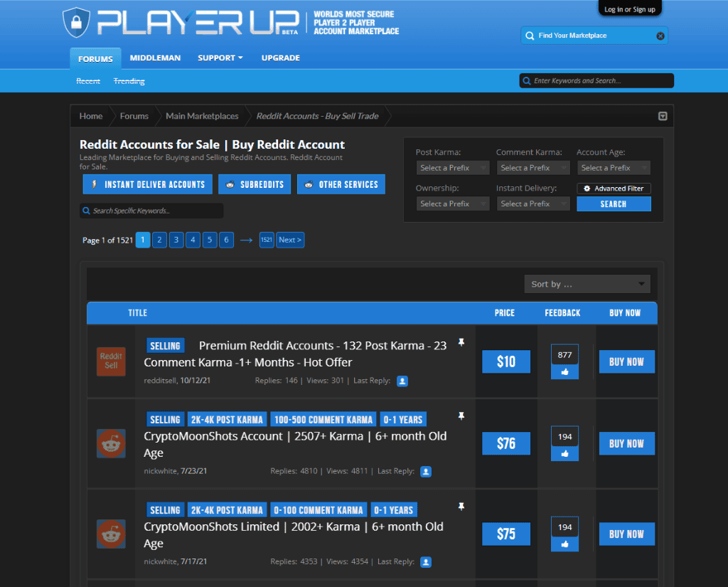
Task: Jump to page 1521
Action: tap(267, 240)
